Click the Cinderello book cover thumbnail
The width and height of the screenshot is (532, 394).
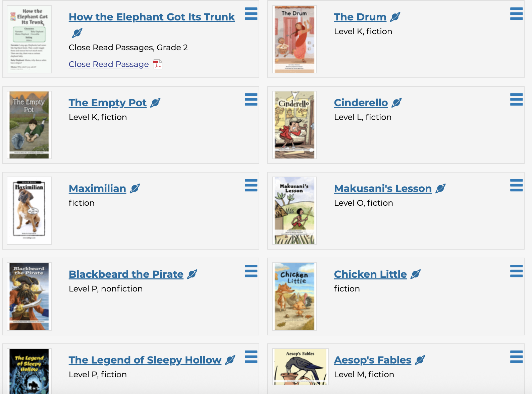(295, 125)
